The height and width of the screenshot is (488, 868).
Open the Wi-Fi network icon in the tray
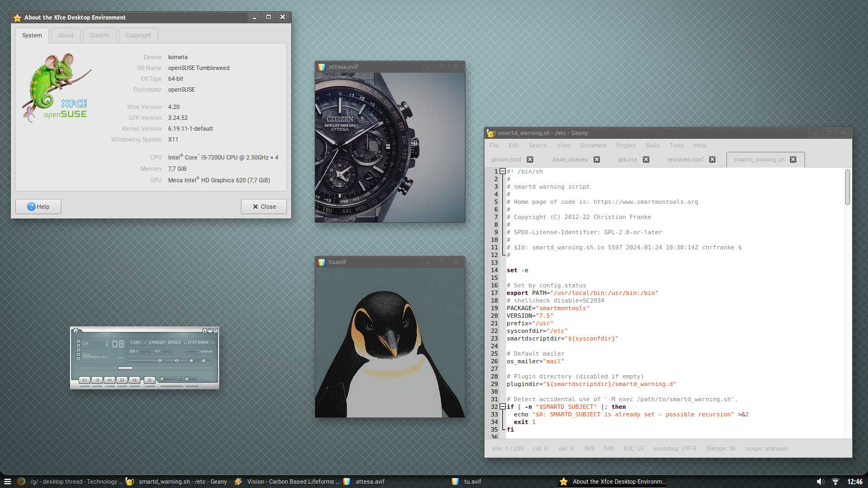835,481
